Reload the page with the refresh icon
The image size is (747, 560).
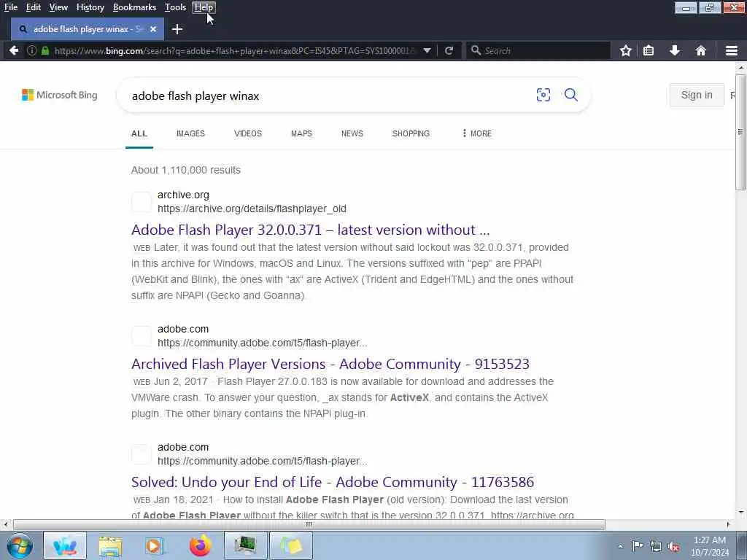pos(449,50)
